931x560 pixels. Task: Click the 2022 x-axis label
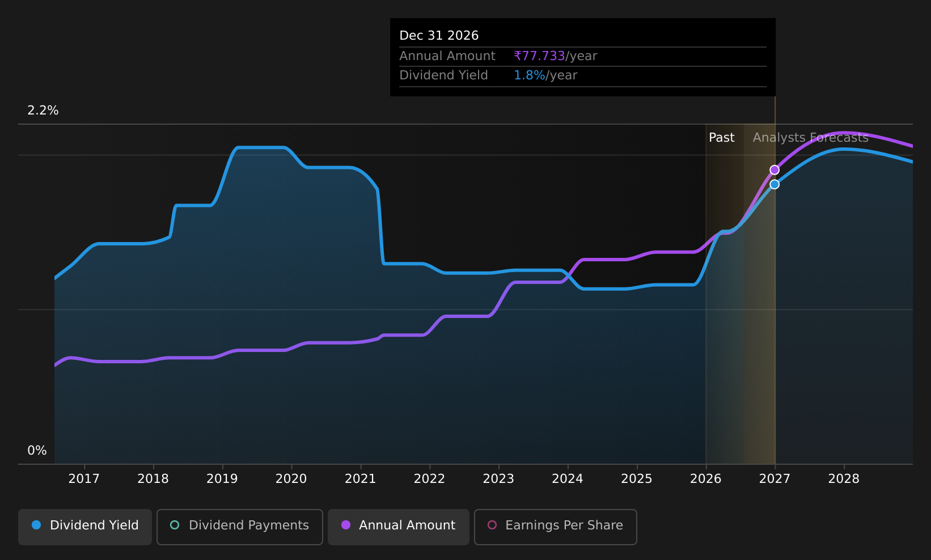430,479
